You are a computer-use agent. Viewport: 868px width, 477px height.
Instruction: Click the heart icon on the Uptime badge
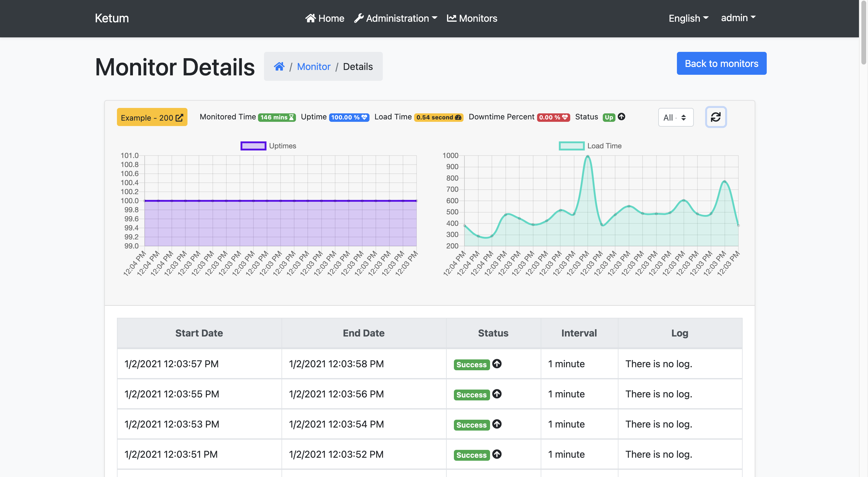(x=363, y=117)
